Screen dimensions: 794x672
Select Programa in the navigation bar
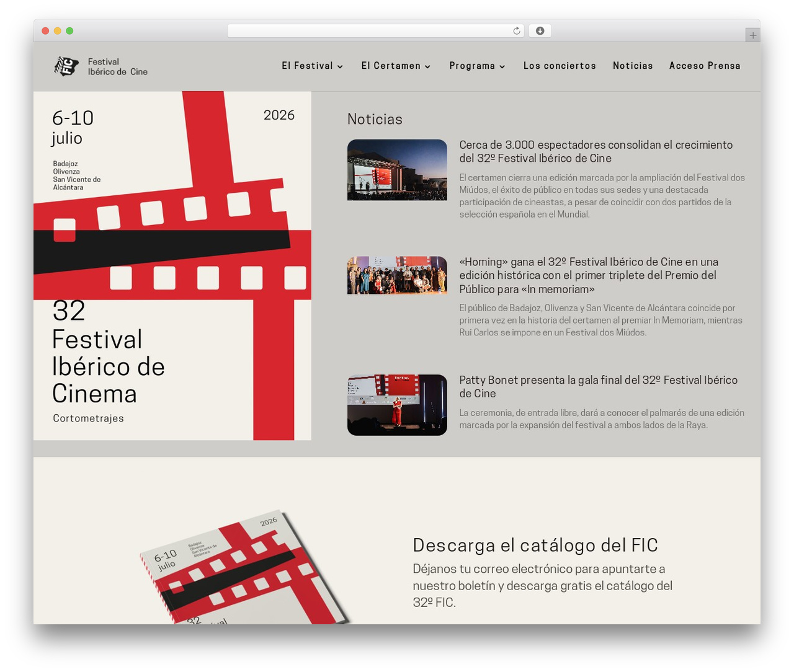(472, 66)
